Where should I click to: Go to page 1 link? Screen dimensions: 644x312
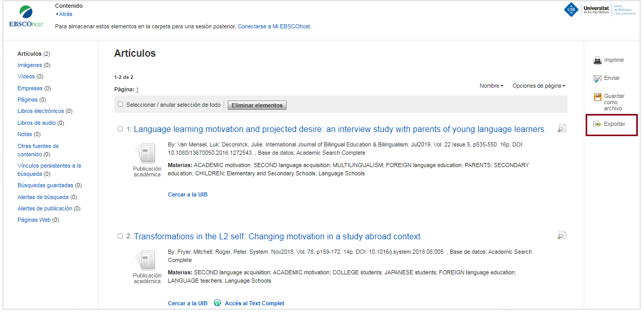click(137, 89)
